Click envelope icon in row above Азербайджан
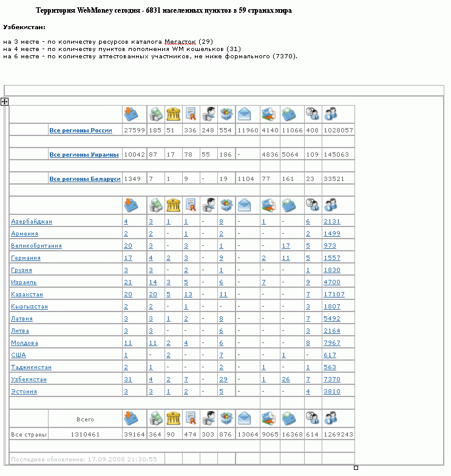The width and height of the screenshot is (451, 476). coord(245,205)
